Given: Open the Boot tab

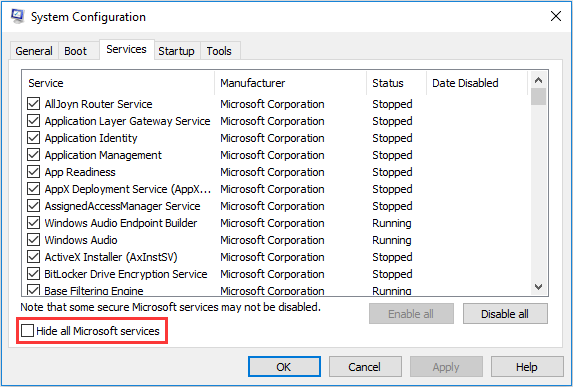Looking at the screenshot, I should [x=76, y=51].
